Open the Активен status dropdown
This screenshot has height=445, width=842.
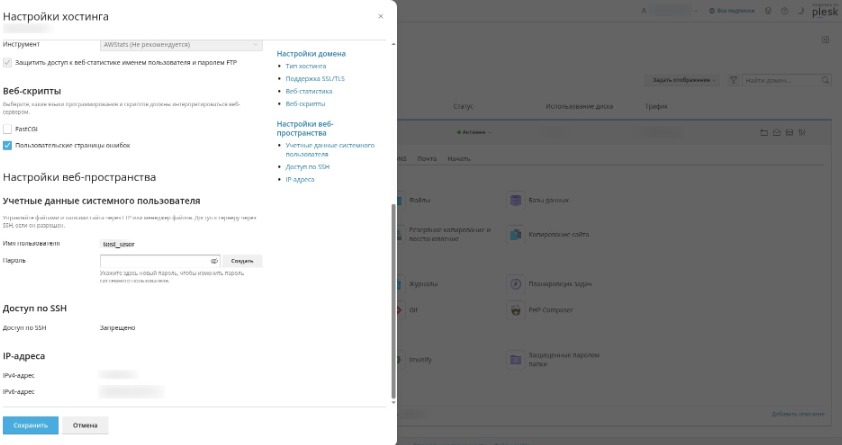[474, 132]
